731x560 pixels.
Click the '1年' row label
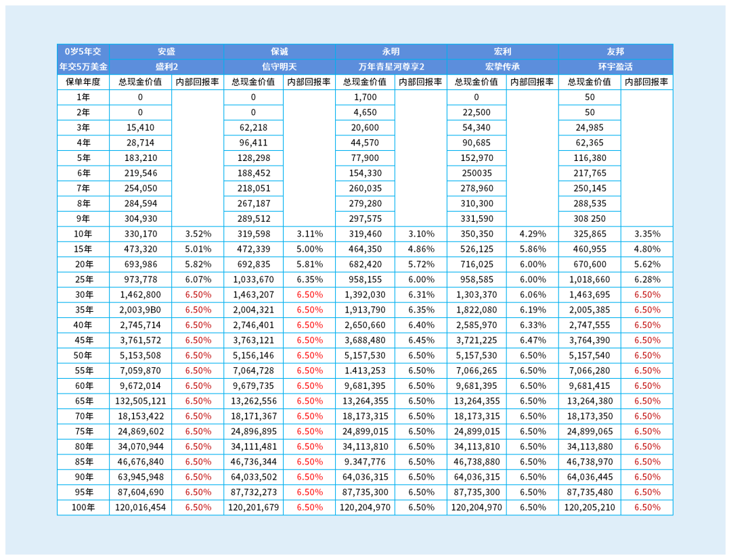click(x=83, y=97)
